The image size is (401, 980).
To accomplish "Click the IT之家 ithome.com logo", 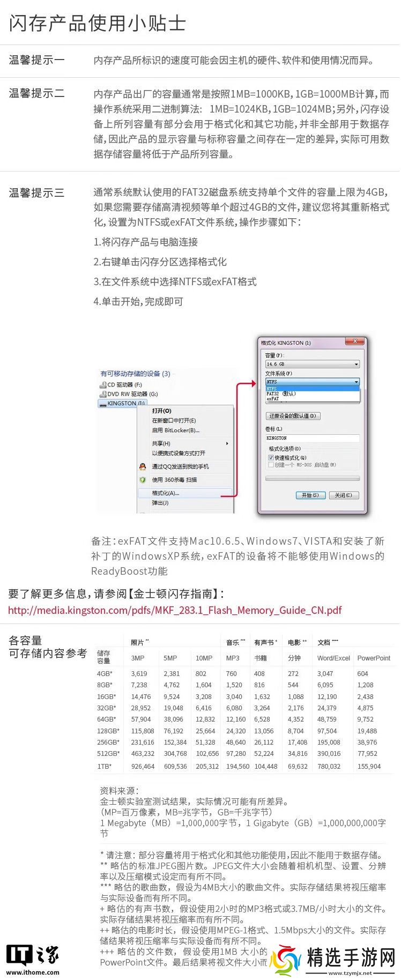I will 33,960.
